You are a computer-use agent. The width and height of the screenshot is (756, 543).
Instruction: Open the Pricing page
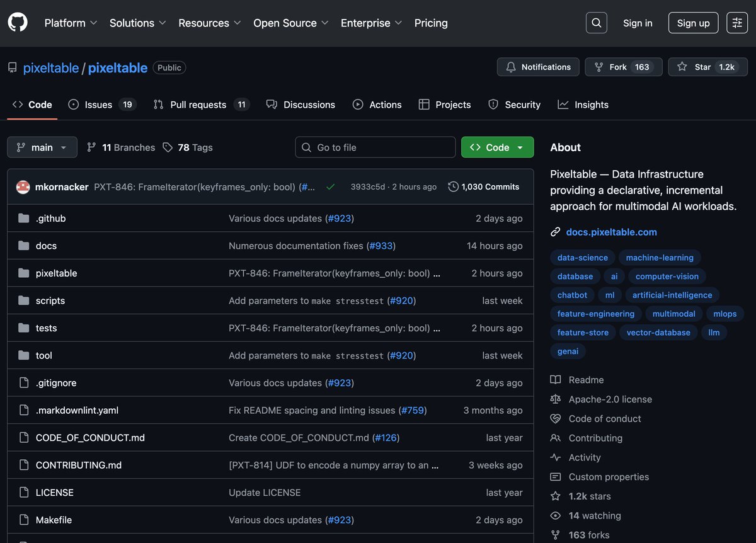(x=431, y=23)
